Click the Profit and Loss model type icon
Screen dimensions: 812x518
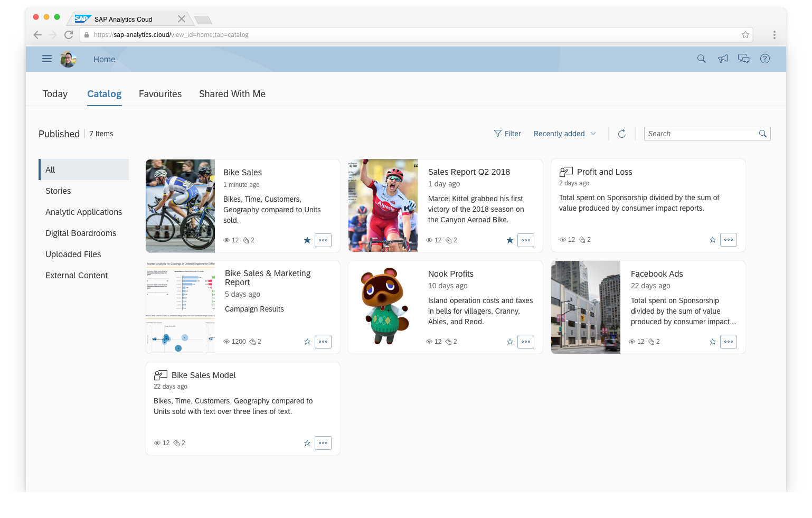coord(566,172)
